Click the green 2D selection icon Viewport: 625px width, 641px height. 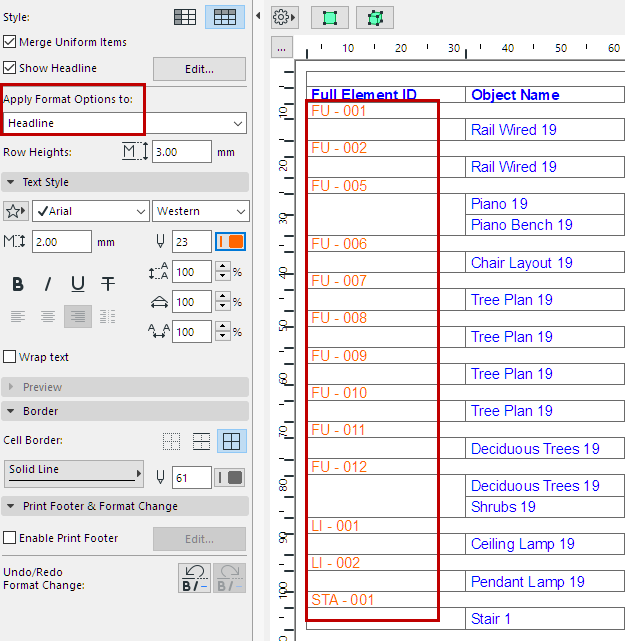tap(330, 18)
